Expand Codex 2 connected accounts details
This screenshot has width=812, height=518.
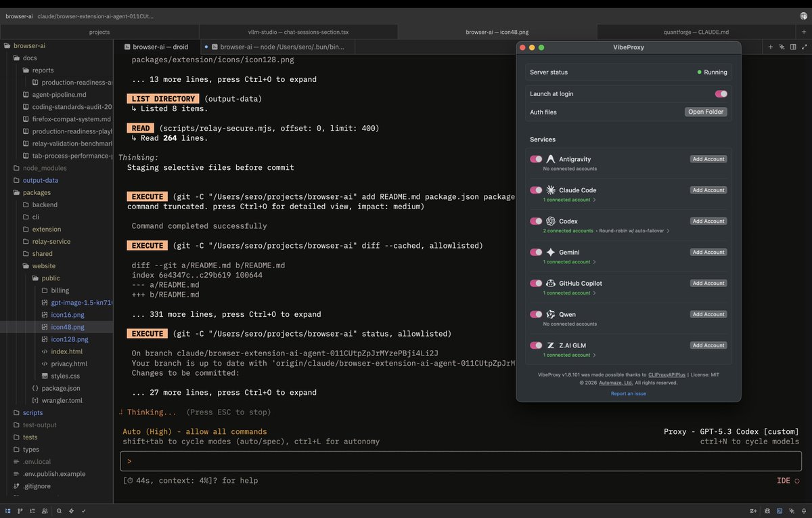pyautogui.click(x=606, y=231)
